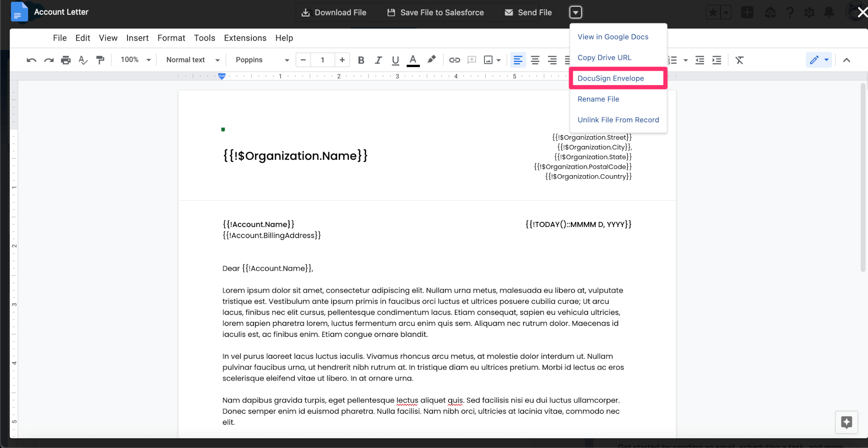Choose Rename File option

[598, 99]
